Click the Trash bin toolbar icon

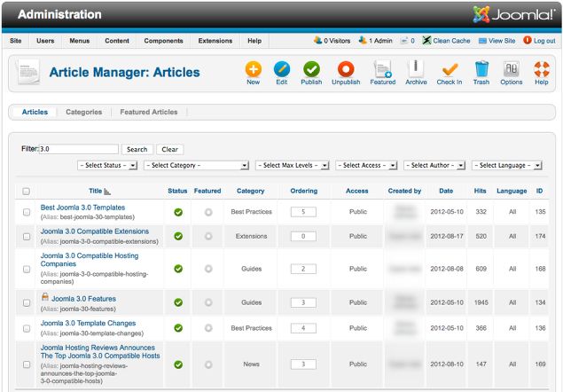click(481, 69)
